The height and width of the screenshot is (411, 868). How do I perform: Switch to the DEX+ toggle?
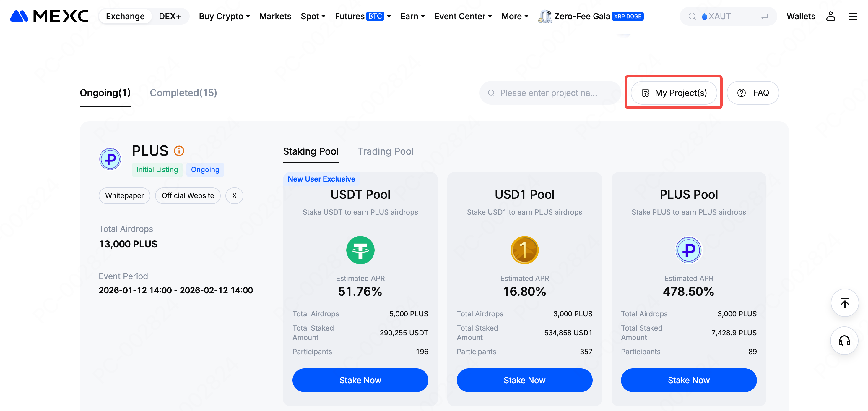click(170, 16)
